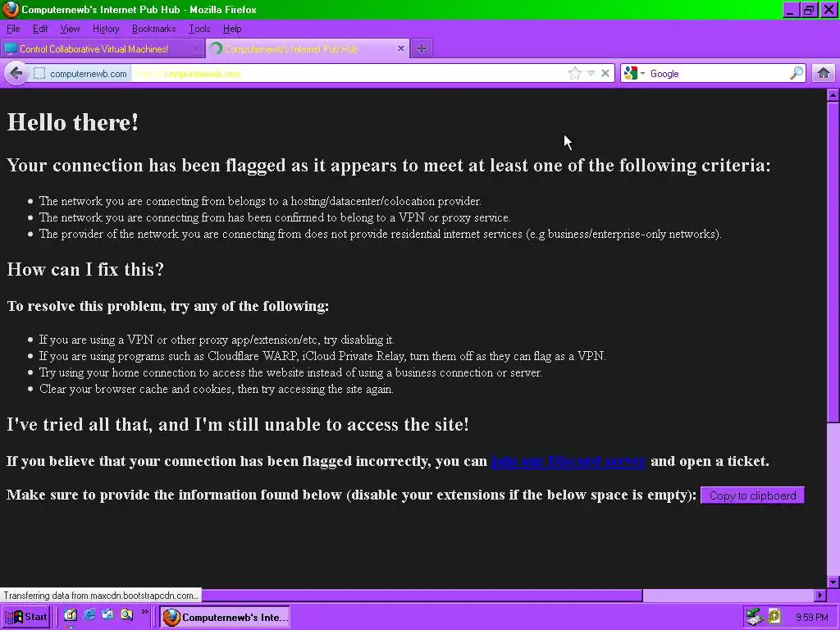
Task: Click the vertical scrollbar up arrow
Action: click(x=833, y=95)
